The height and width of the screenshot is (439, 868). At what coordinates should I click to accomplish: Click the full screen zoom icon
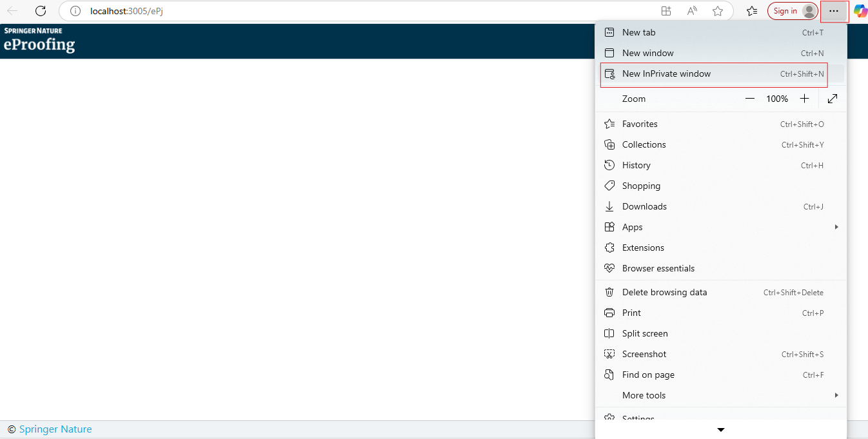[833, 99]
